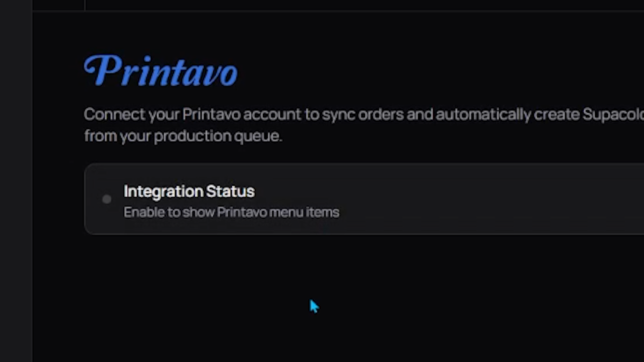Click the dark left sidebar strip
Screen dimensions: 644x362
pos(16,181)
